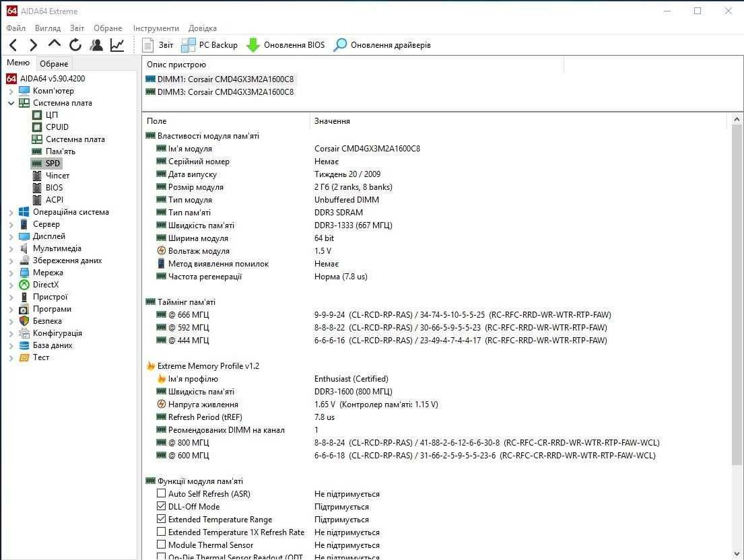Switch to the Обране sidebar tab
The width and height of the screenshot is (744, 560).
pos(54,63)
